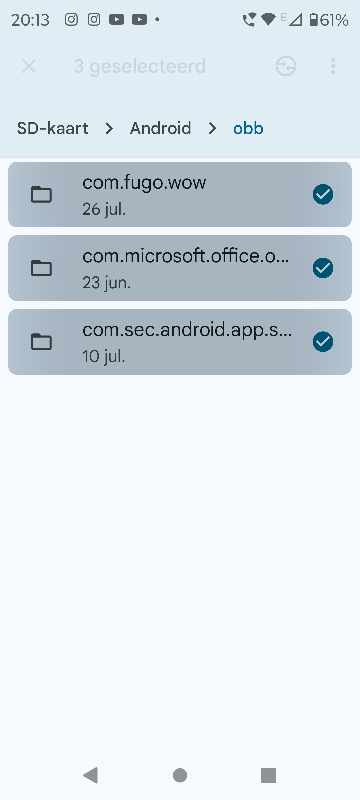Open the three-dot overflow menu

333,66
